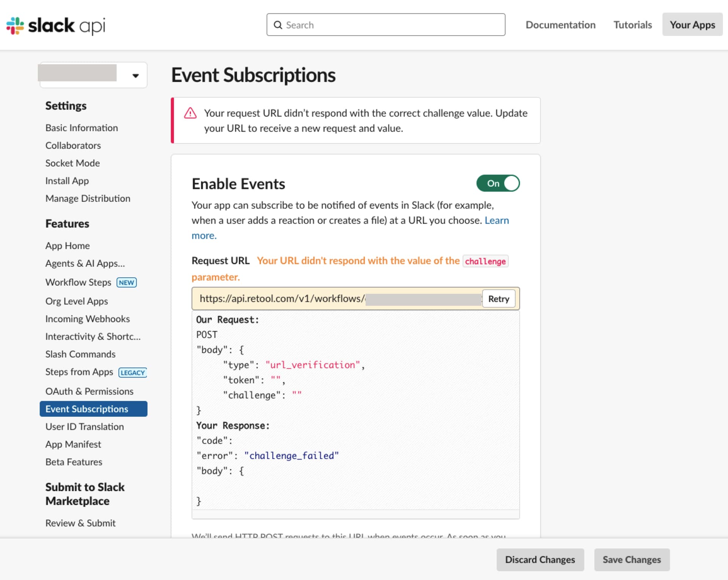Click the Features section heading
The height and width of the screenshot is (580, 728).
[67, 224]
